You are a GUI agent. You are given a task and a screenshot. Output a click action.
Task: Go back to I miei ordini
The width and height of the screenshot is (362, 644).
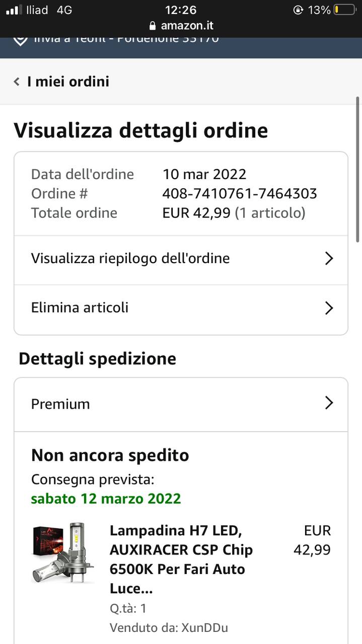[68, 82]
